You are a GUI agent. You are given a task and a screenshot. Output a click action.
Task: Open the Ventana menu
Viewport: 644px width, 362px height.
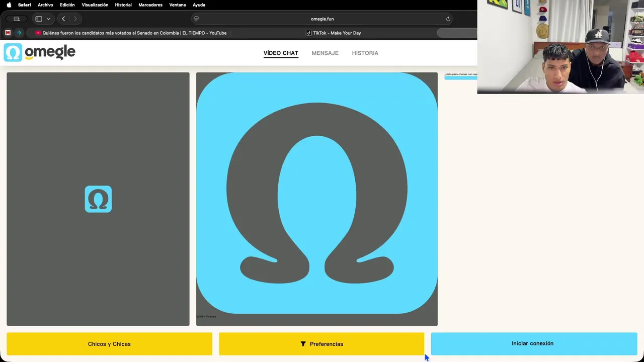(x=178, y=5)
